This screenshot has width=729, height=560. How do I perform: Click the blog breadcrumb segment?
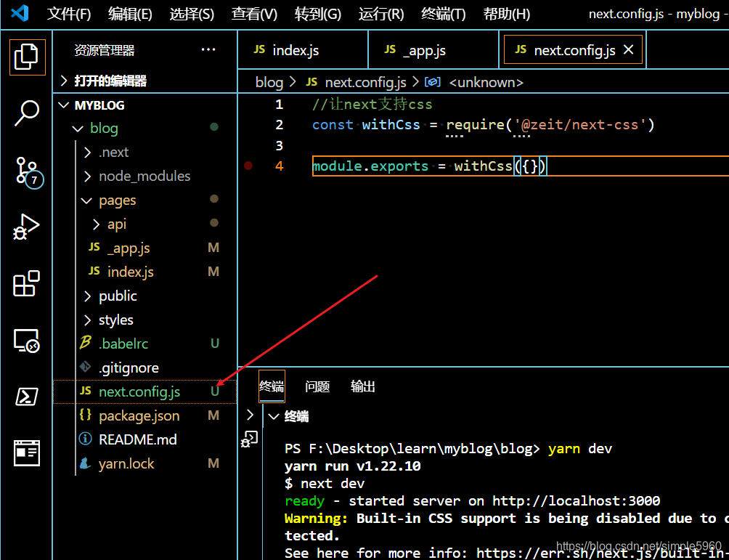[269, 82]
